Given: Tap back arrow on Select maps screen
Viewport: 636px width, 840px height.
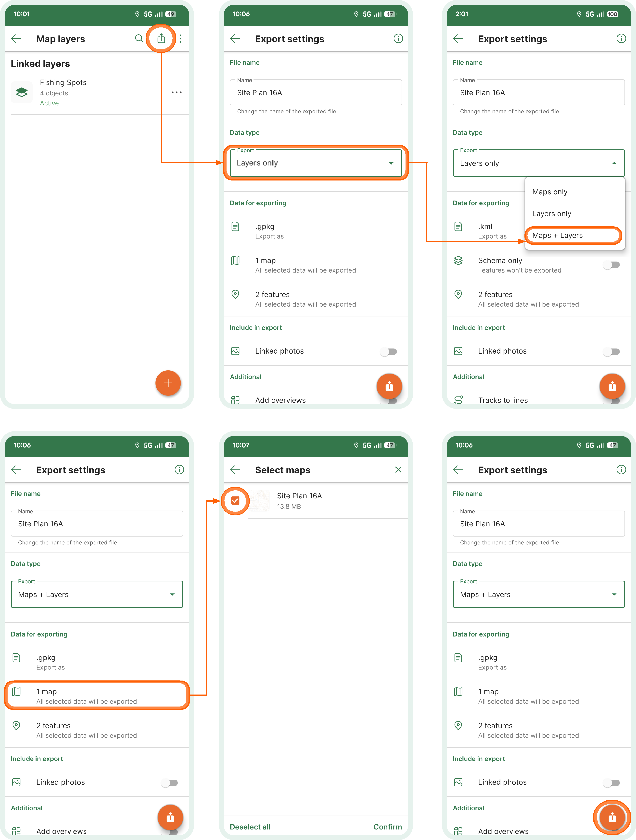Looking at the screenshot, I should point(235,470).
